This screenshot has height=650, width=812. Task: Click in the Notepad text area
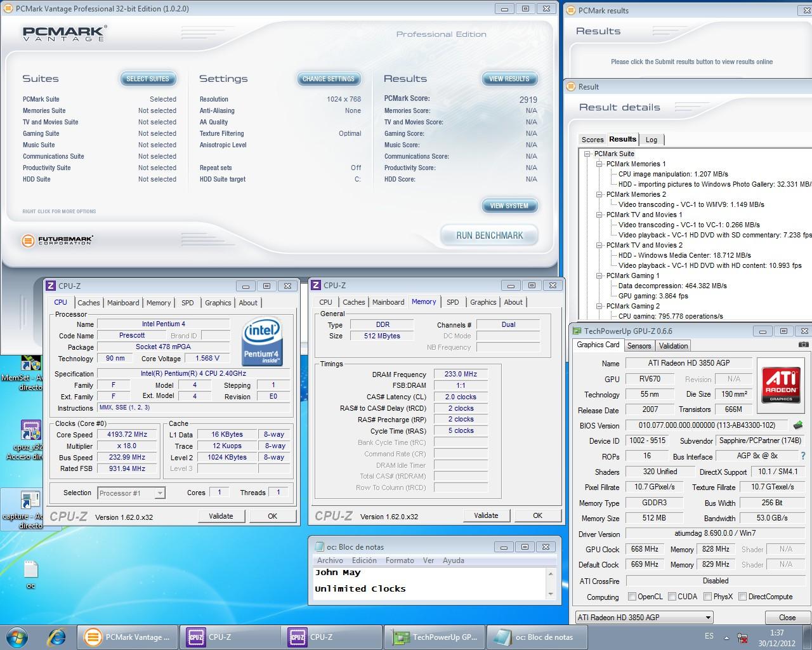click(429, 583)
